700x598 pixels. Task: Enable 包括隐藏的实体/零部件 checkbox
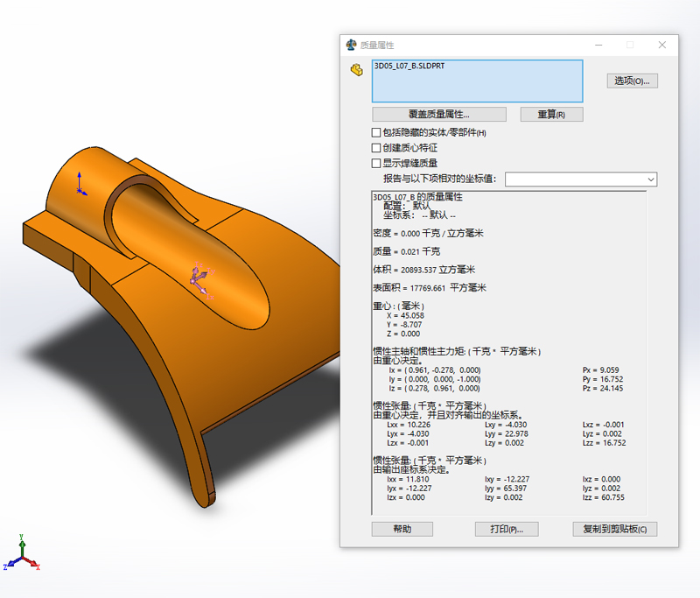pyautogui.click(x=377, y=132)
